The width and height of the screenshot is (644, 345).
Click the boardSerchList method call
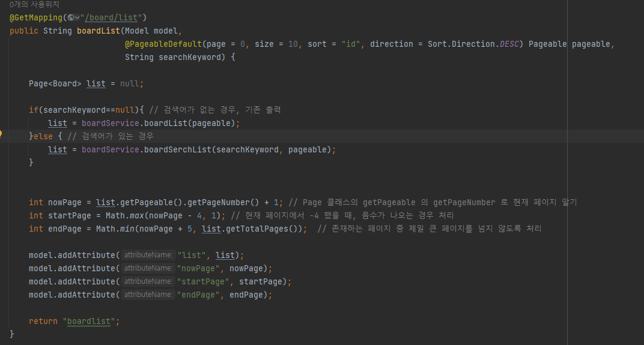[177, 150]
